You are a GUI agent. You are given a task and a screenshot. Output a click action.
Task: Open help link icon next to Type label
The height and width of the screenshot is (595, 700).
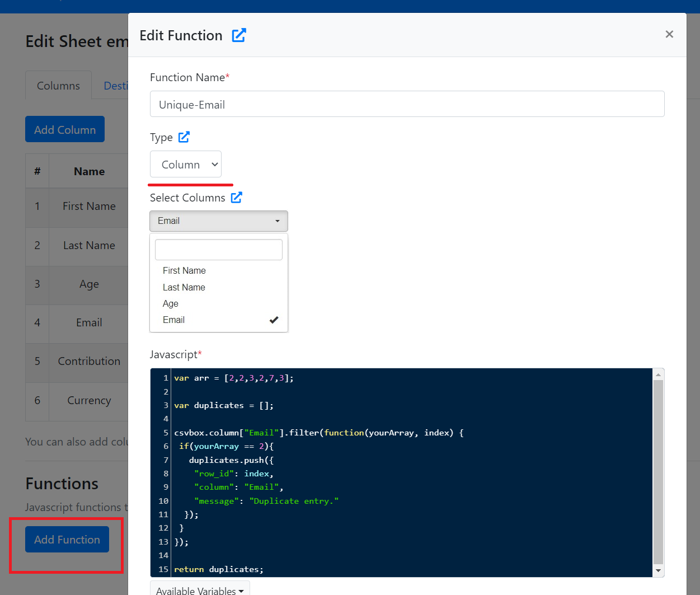click(184, 137)
